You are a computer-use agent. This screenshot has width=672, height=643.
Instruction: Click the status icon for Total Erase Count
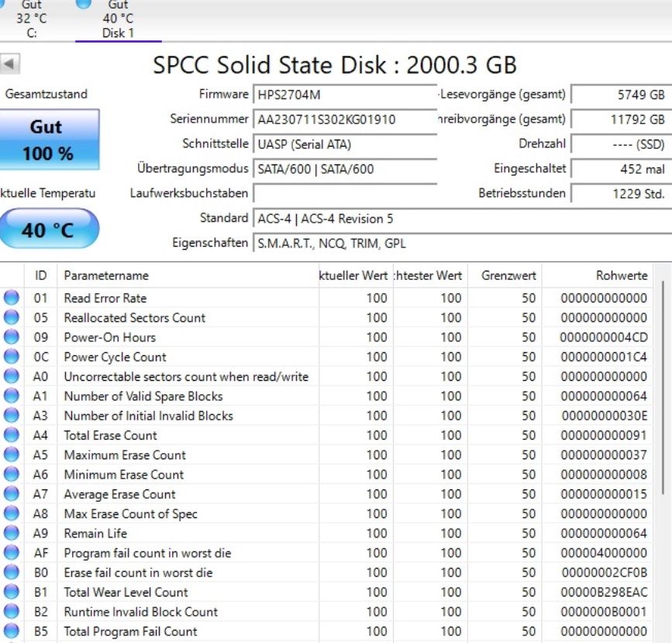pos(11,435)
